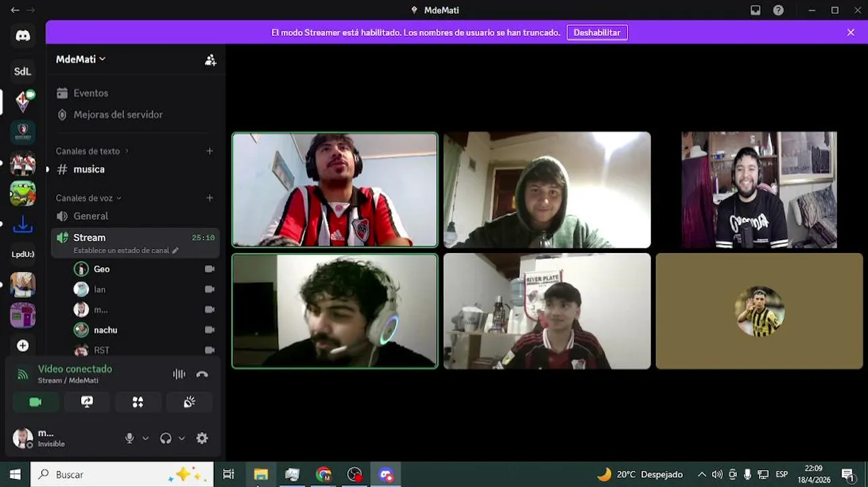Open File Explorer from taskbar
868x487 pixels.
[261, 475]
